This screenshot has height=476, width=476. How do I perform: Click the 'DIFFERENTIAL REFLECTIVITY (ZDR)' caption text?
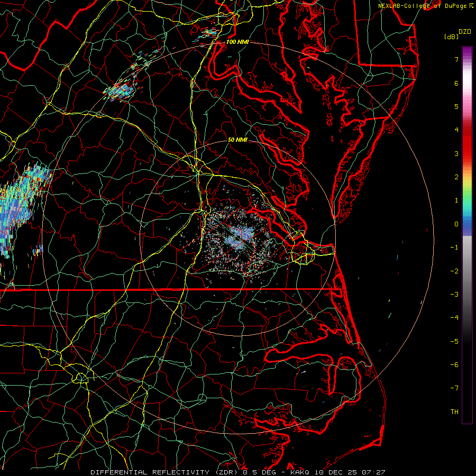165,472
